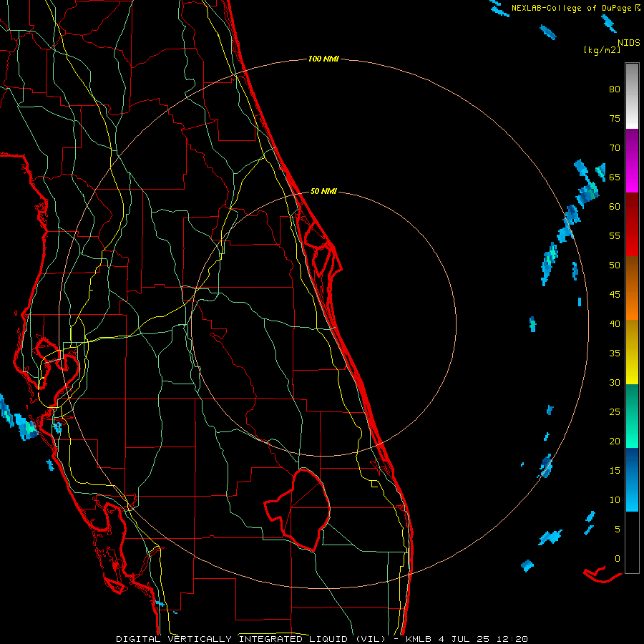
Task: Click the 30 scale value
Action: point(615,383)
